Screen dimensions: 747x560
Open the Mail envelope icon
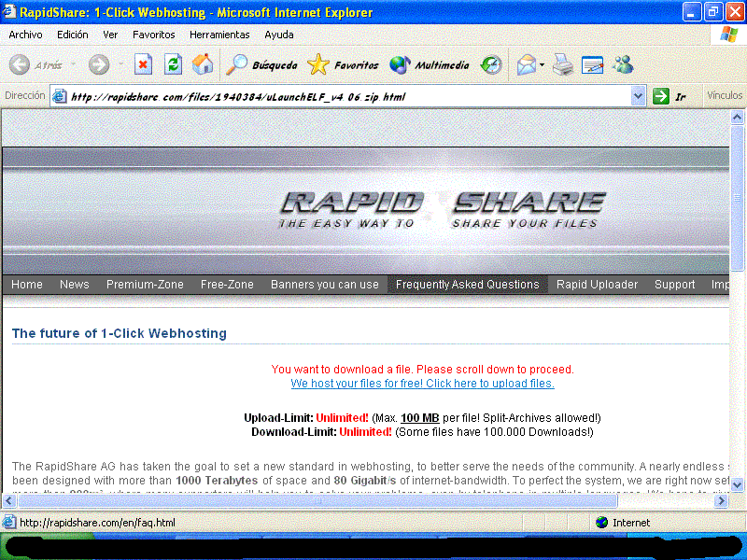[527, 64]
